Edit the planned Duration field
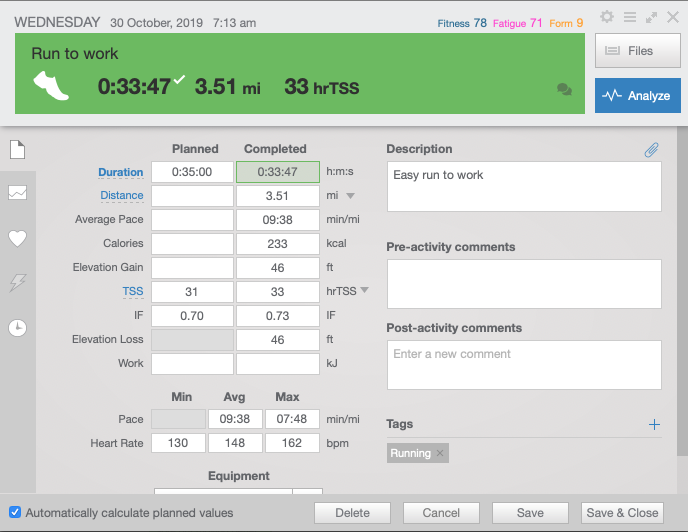688x532 pixels. click(x=192, y=172)
